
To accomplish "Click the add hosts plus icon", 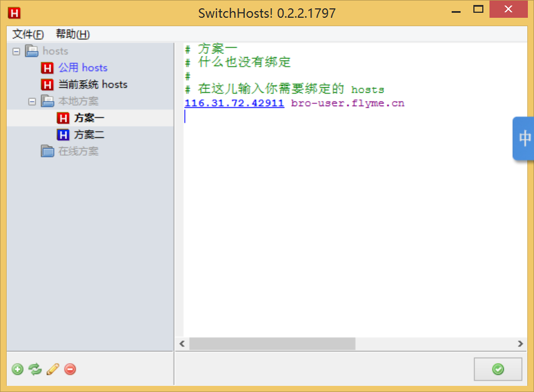I will pos(17,369).
